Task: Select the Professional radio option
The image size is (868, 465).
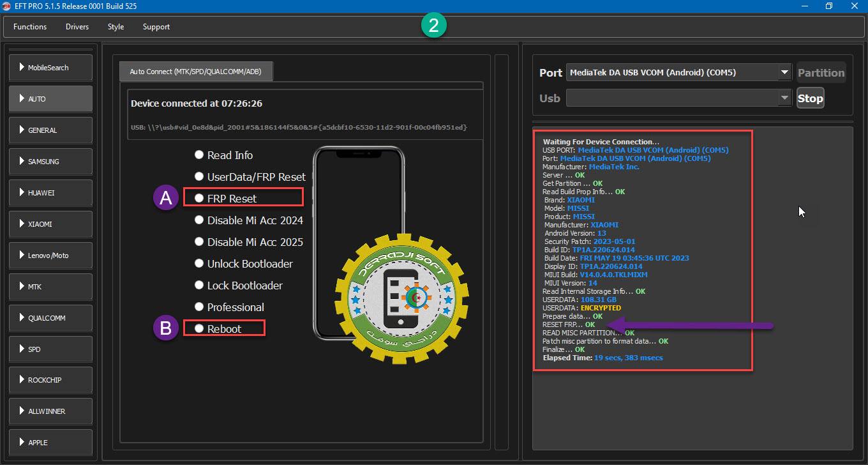Action: pyautogui.click(x=199, y=307)
